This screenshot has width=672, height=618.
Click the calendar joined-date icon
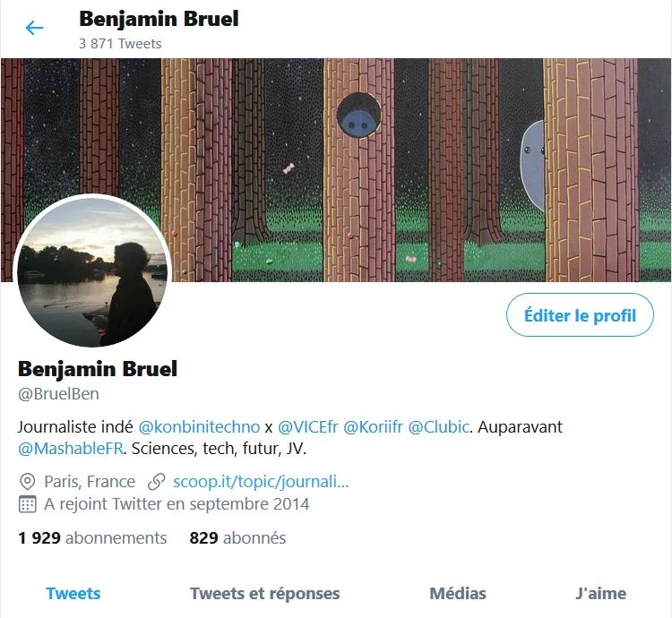tap(28, 504)
